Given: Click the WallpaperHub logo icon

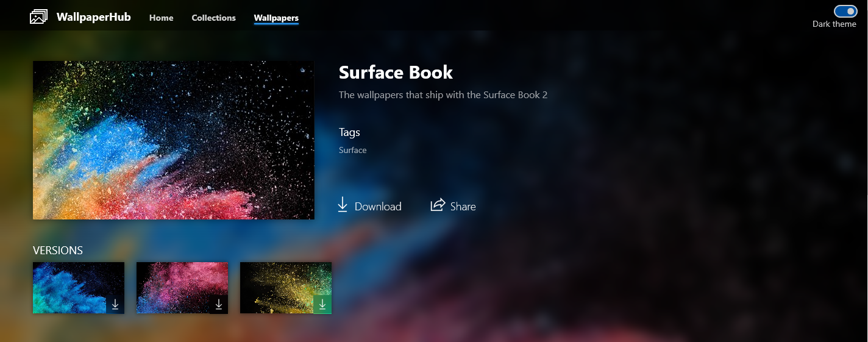Looking at the screenshot, I should tap(38, 17).
